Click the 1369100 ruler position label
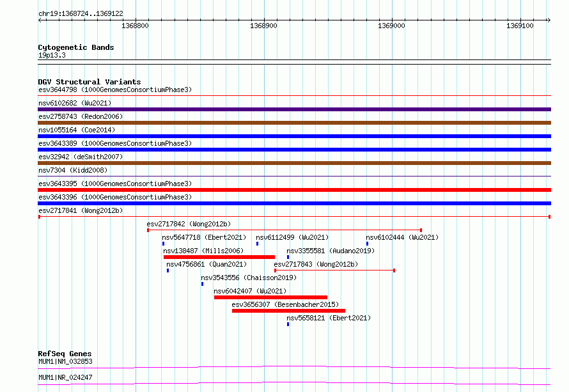This screenshot has width=569, height=392. click(520, 26)
